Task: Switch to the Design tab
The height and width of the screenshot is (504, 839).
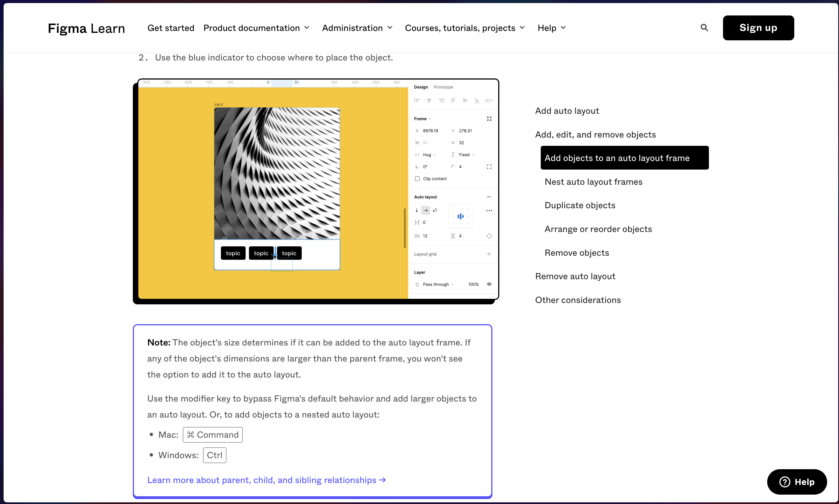Action: [x=421, y=87]
